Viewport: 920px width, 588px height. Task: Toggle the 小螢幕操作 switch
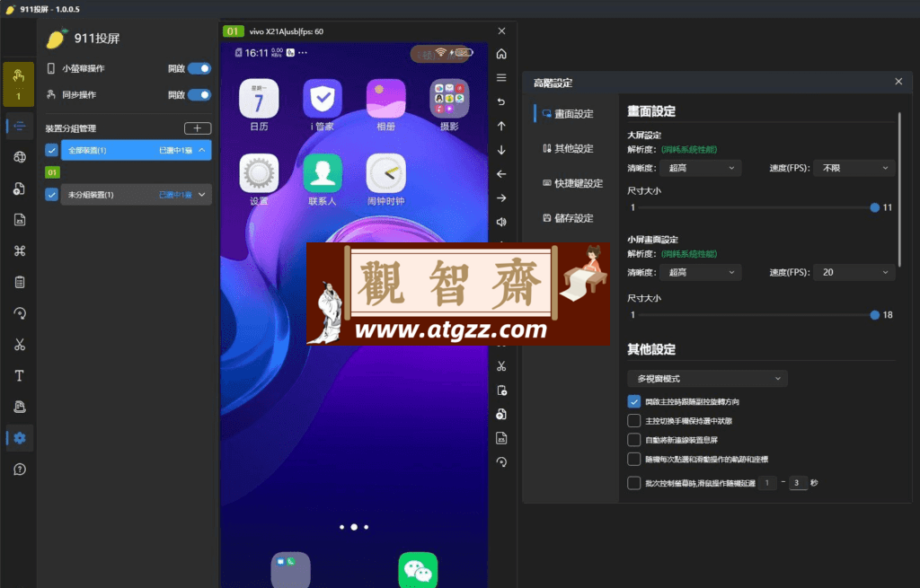(x=199, y=68)
